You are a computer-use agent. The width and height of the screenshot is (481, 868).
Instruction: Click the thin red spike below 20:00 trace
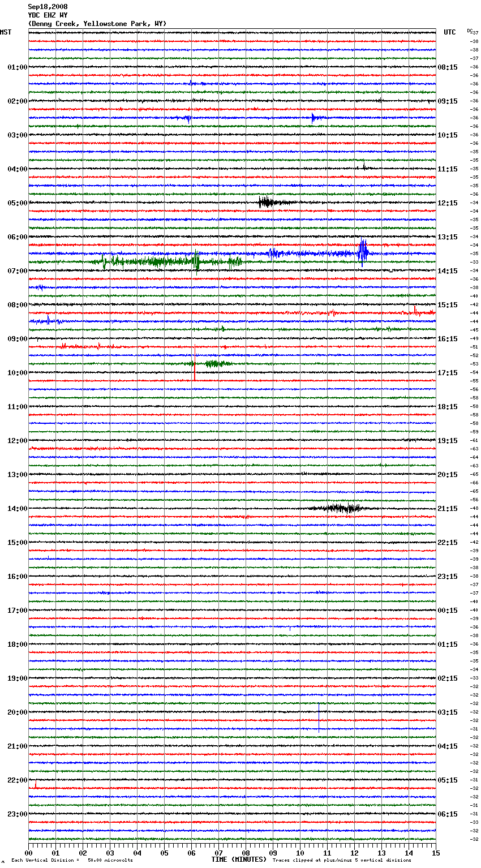[319, 717]
